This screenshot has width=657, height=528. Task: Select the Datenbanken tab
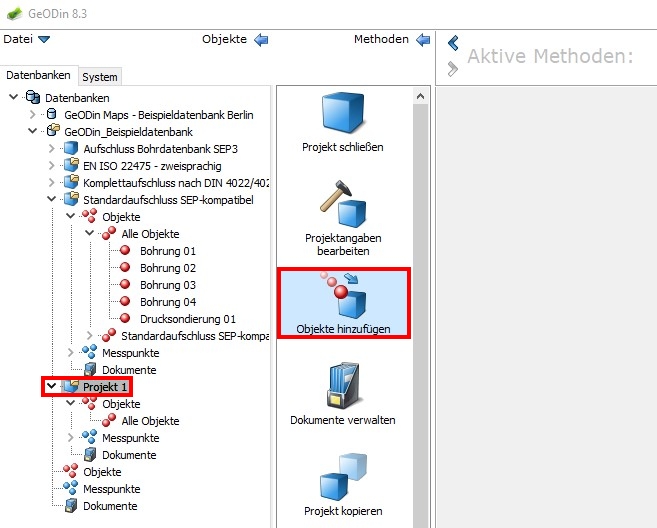38,75
